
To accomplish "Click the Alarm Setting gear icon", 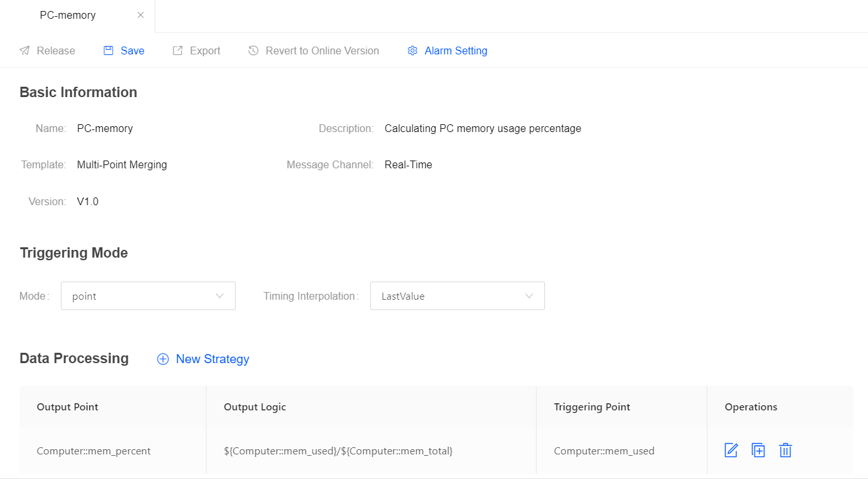I will coord(412,50).
